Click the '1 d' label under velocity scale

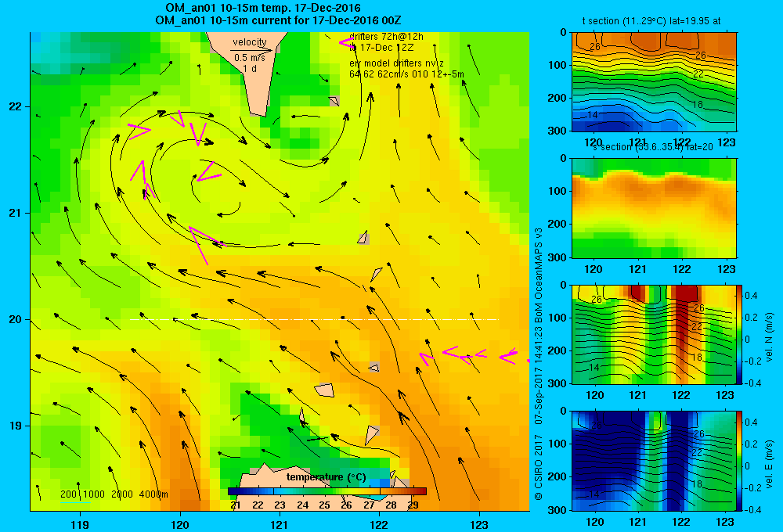250,68
